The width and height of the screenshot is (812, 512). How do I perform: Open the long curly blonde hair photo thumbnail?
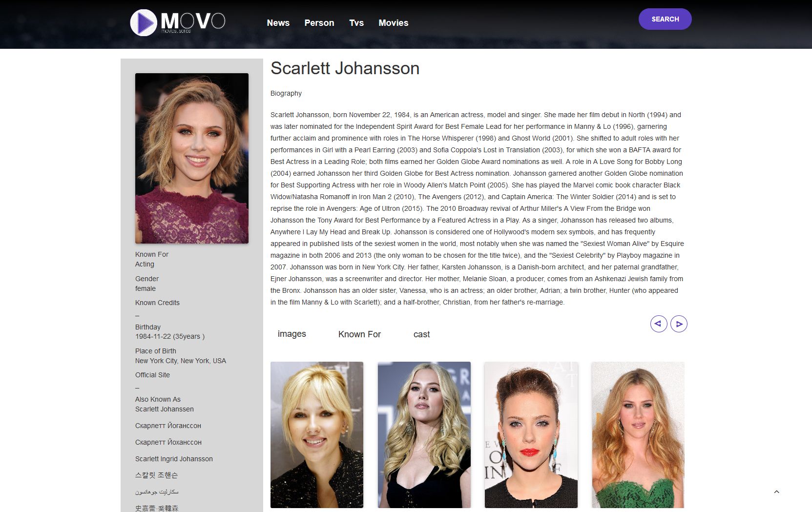tap(424, 435)
